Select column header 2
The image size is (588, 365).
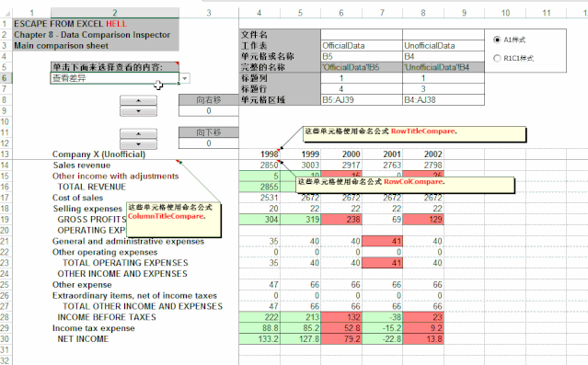coord(115,13)
